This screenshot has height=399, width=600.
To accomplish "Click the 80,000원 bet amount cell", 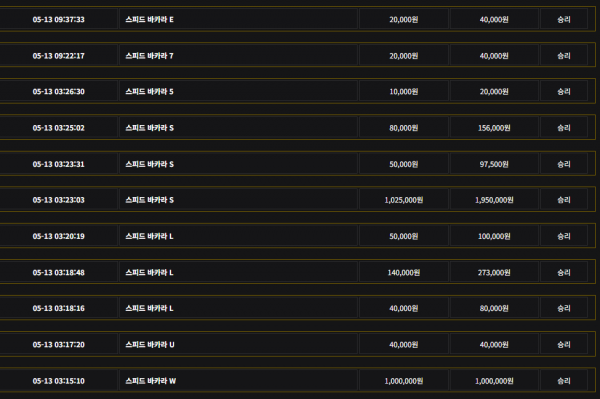I will (x=404, y=128).
